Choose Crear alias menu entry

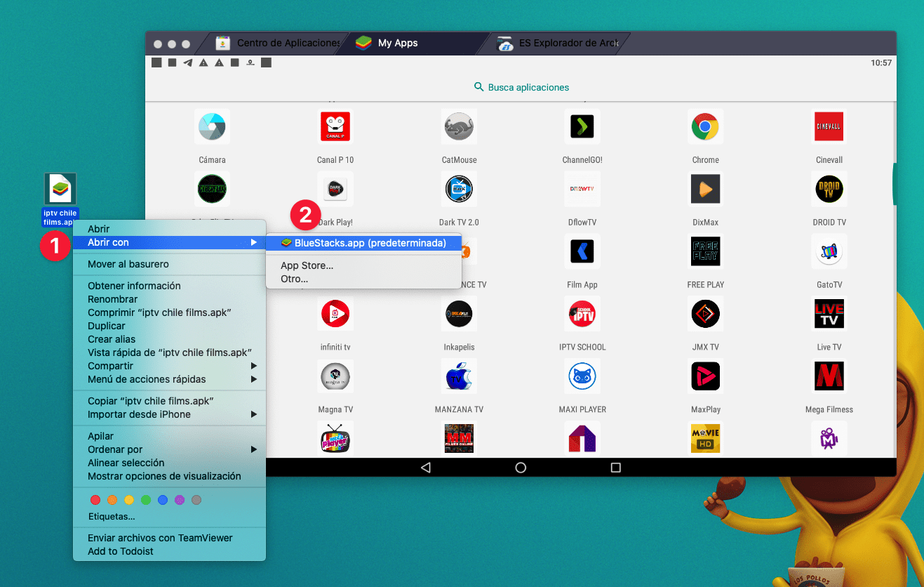coord(169,339)
